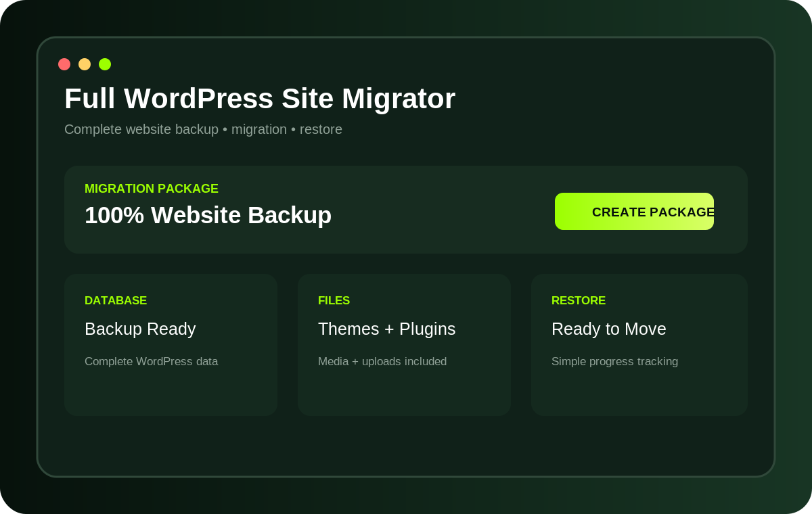Click the yellow window dot

tap(85, 64)
